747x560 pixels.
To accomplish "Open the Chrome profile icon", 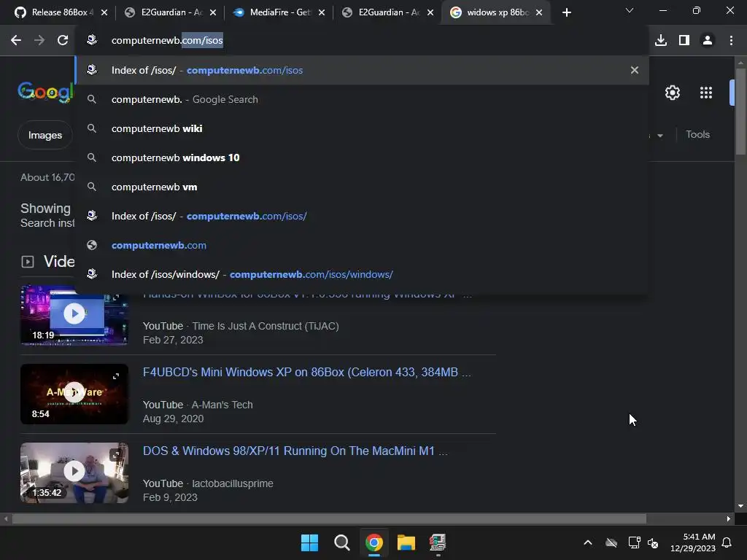I will pyautogui.click(x=708, y=41).
